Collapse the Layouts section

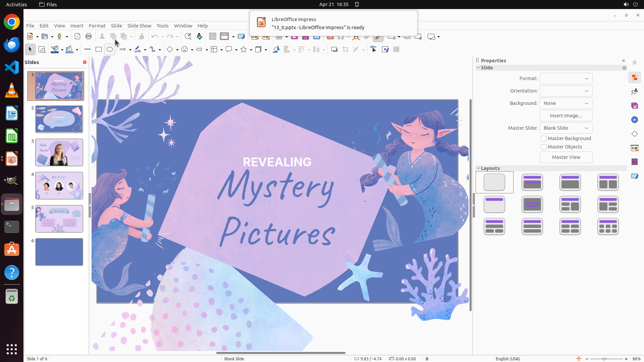coord(478,168)
